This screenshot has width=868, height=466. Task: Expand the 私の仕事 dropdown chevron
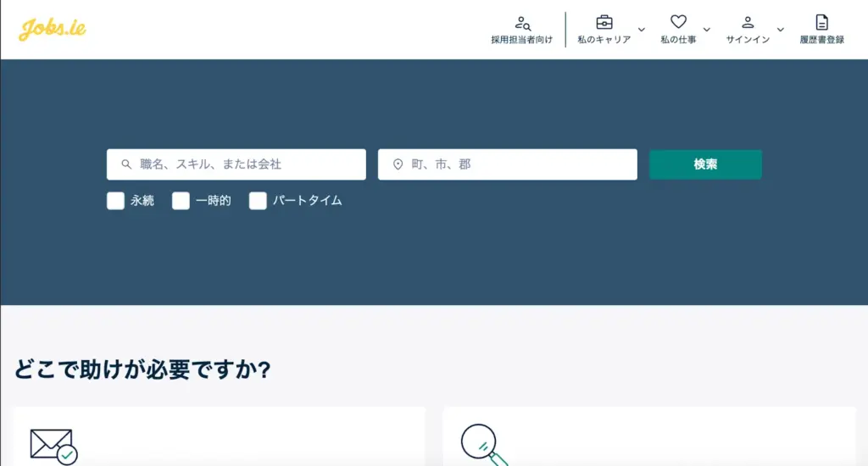tap(706, 30)
